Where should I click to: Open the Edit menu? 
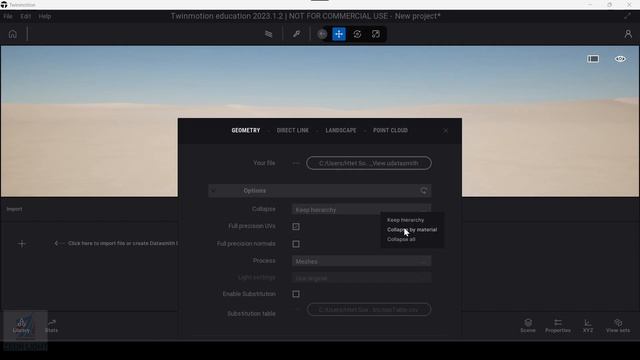[25, 16]
